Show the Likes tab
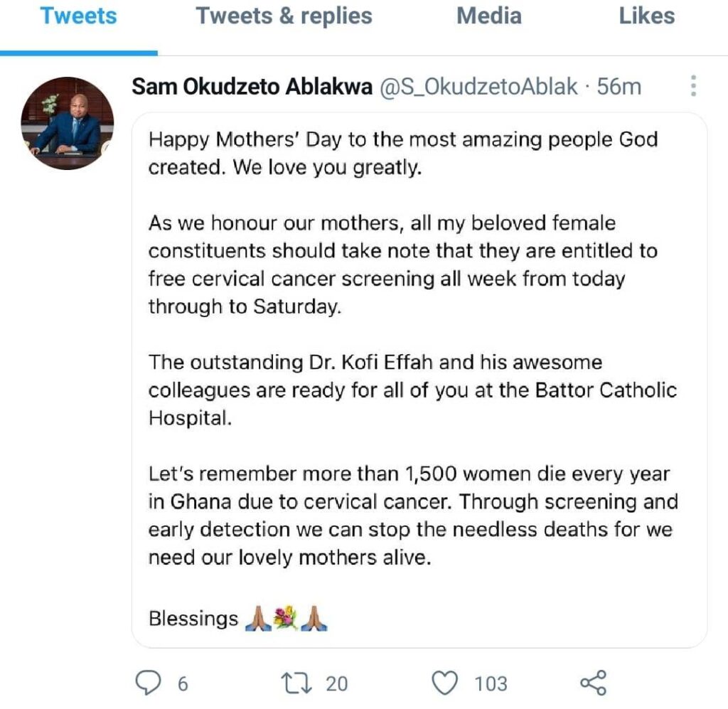 click(x=647, y=16)
